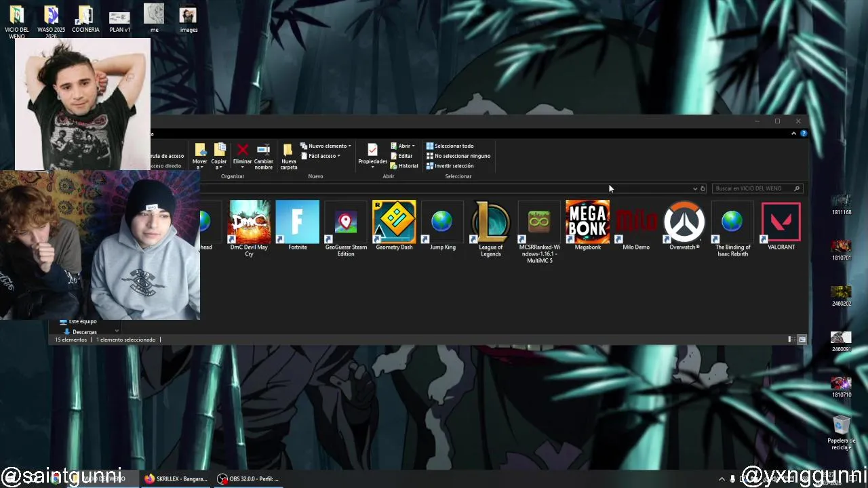Screen dimensions: 868x488
Task: Expand the Abrir dropdown arrow
Action: point(413,146)
